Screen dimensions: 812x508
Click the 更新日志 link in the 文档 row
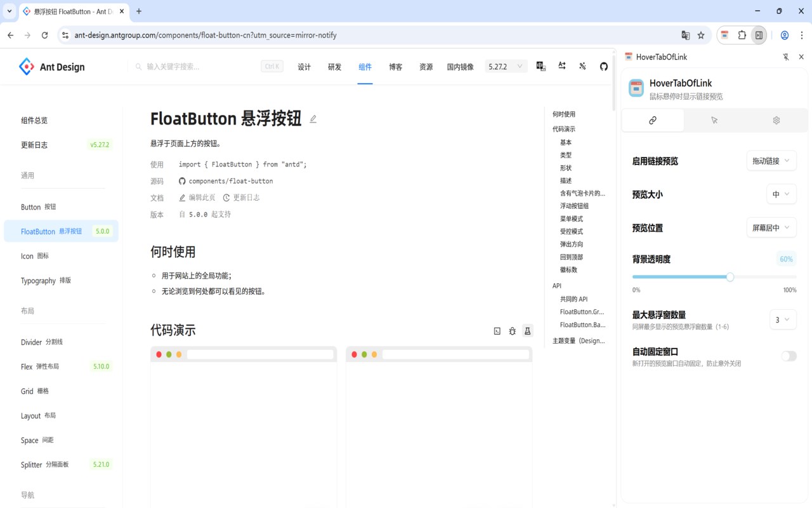coord(242,197)
